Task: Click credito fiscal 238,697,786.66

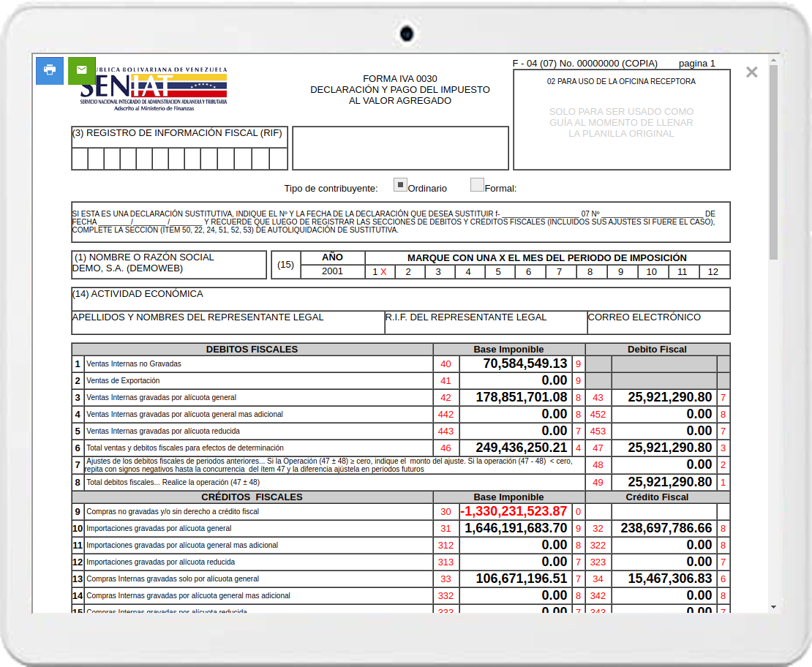Action: (666, 528)
